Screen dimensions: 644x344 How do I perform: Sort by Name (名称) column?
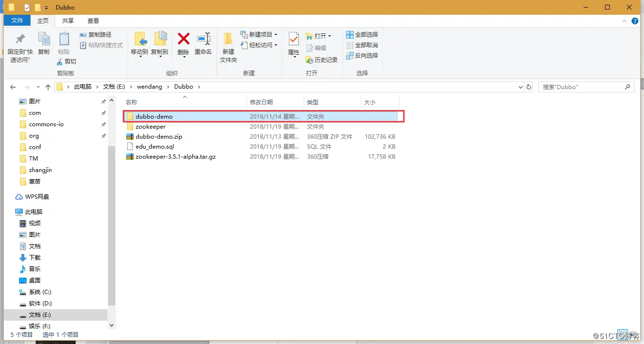click(131, 102)
